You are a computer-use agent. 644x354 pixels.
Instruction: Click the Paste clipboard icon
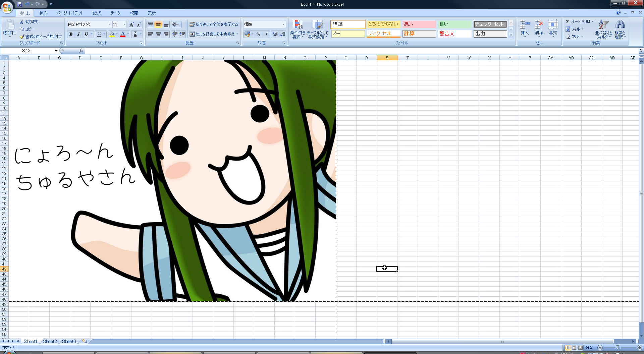click(10, 25)
